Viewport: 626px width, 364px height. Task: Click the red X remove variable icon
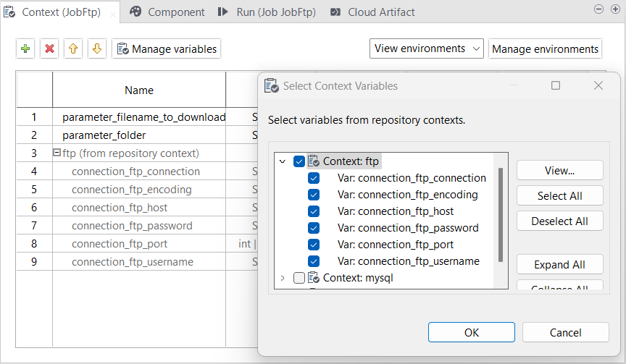50,49
